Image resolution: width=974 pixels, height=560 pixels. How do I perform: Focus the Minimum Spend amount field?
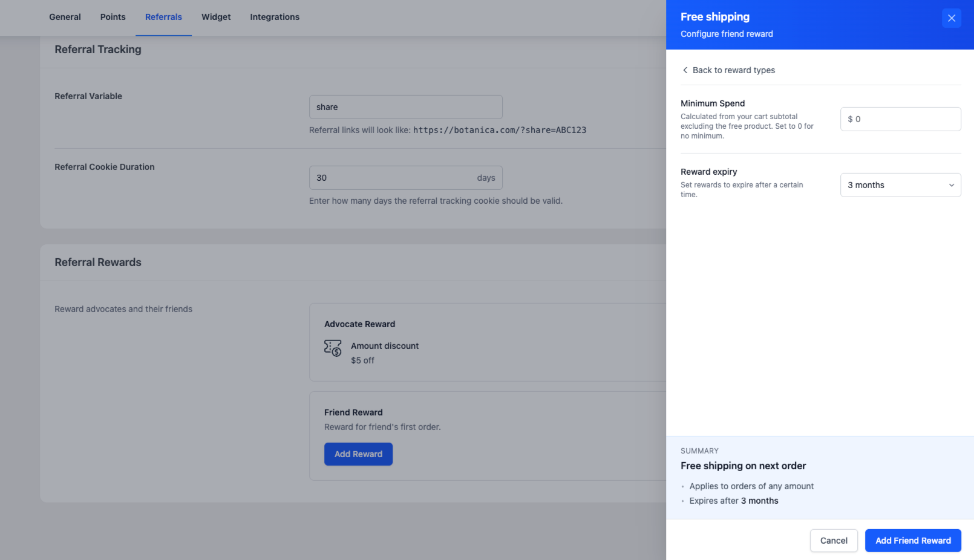point(906,119)
